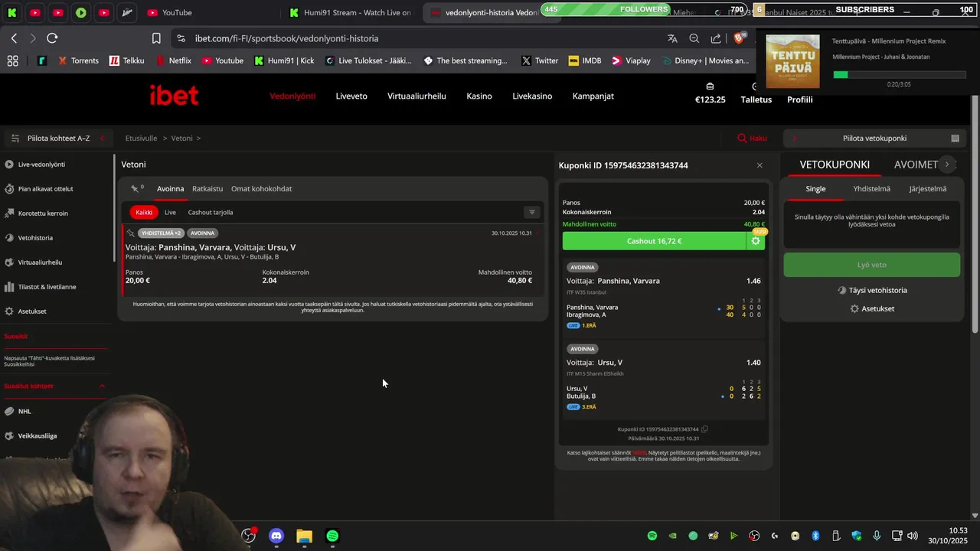Open the Brave shields lion icon
Screen dimensions: 980x551
pyautogui.click(x=740, y=37)
